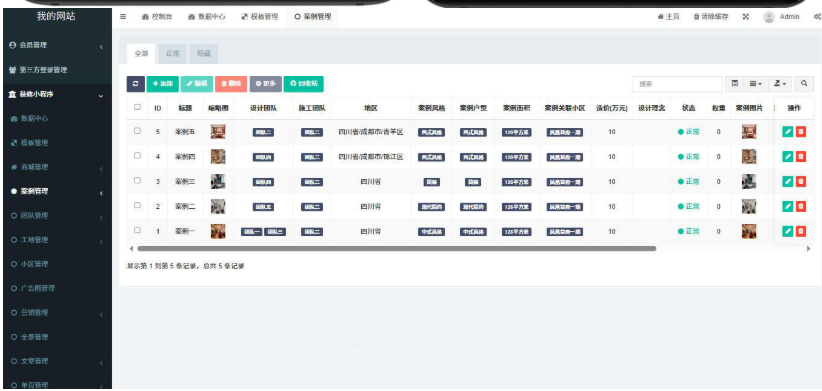Viewport: 822px width, 391px height.
Task: Click the red delete icon for 案例三
Action: [x=801, y=181]
